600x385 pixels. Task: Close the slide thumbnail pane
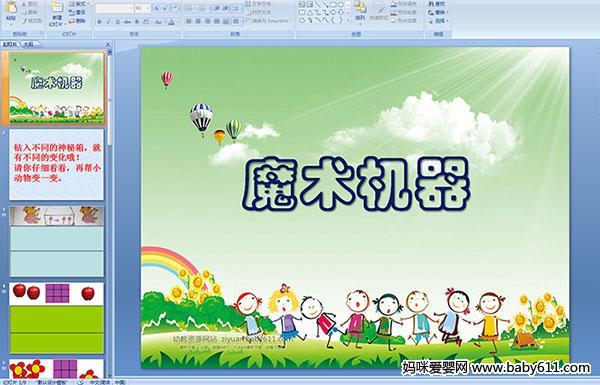(x=108, y=44)
